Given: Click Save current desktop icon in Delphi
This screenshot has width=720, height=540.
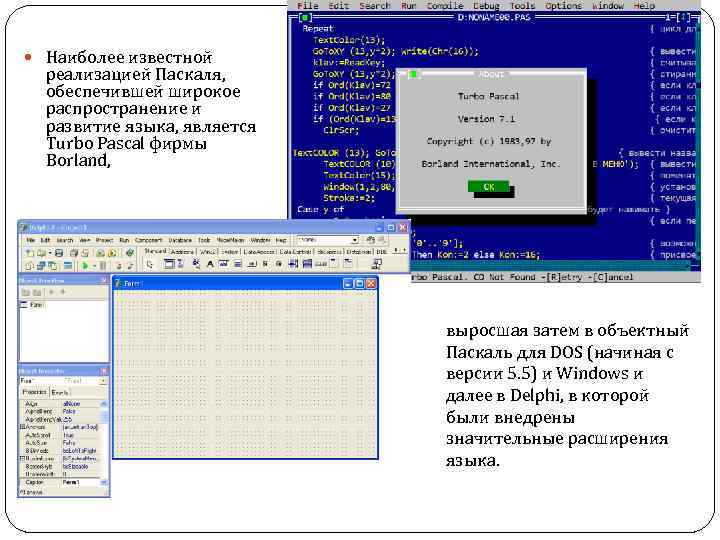Looking at the screenshot, I should pyautogui.click(x=370, y=240).
